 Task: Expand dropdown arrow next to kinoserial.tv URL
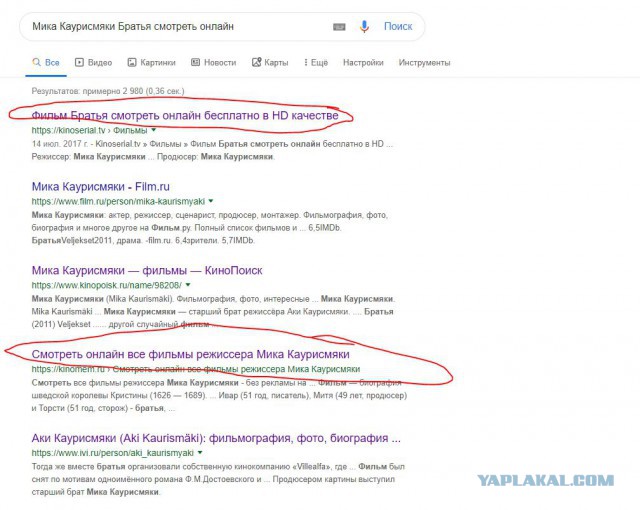[x=154, y=130]
